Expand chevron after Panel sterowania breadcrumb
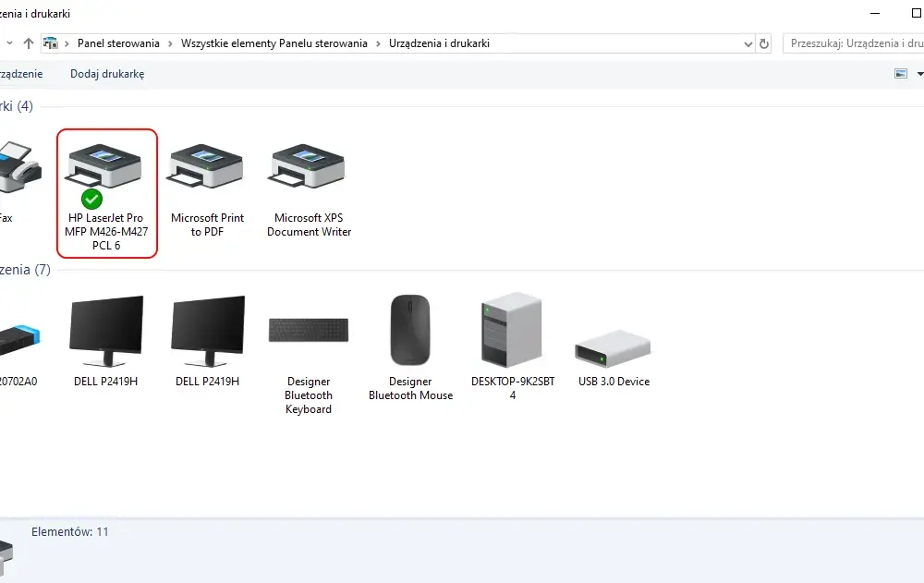This screenshot has height=583, width=924. click(170, 43)
